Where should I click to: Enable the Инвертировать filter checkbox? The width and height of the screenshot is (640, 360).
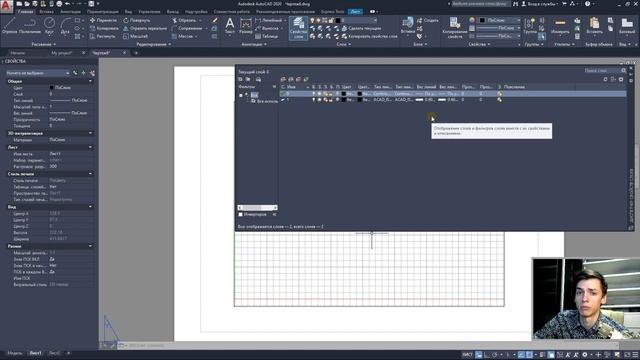point(240,214)
